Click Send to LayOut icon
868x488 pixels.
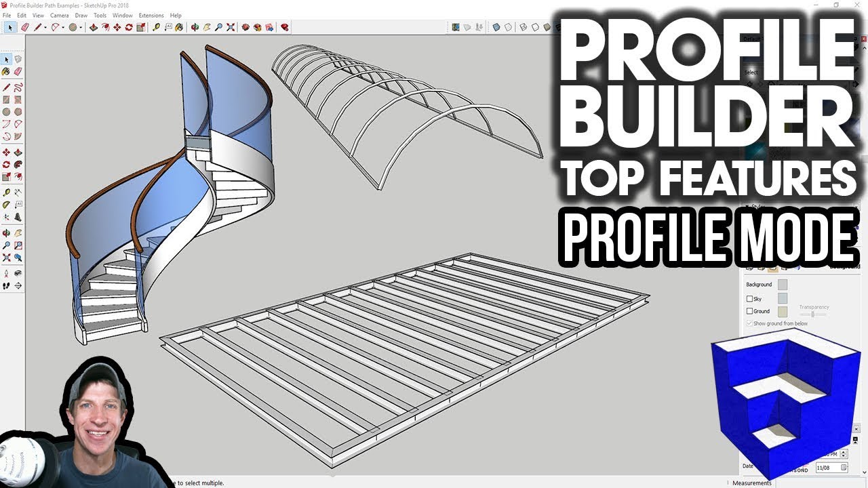coord(269,27)
